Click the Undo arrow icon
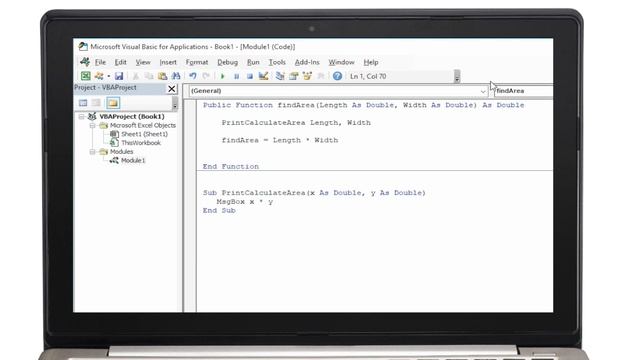This screenshot has width=640, height=360. point(193,76)
